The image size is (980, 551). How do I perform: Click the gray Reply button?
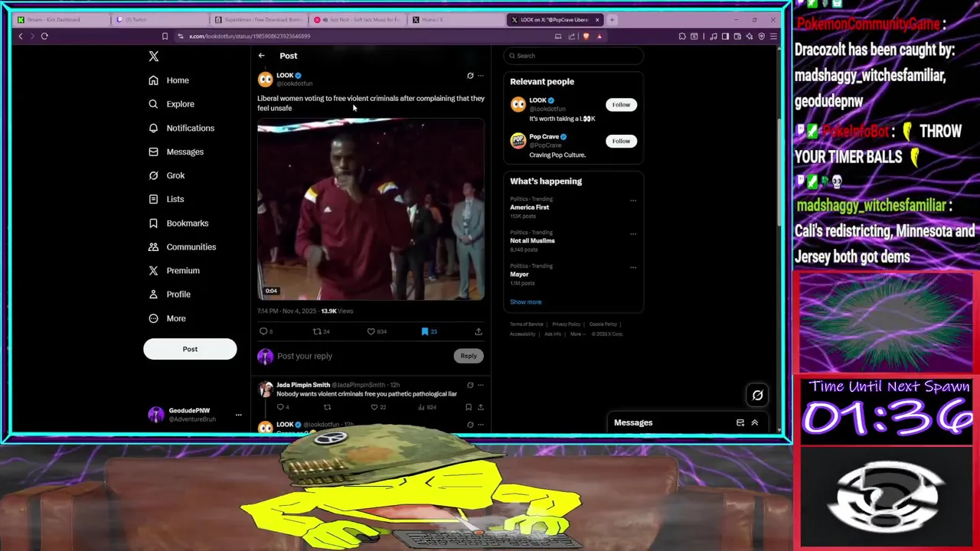pyautogui.click(x=469, y=356)
